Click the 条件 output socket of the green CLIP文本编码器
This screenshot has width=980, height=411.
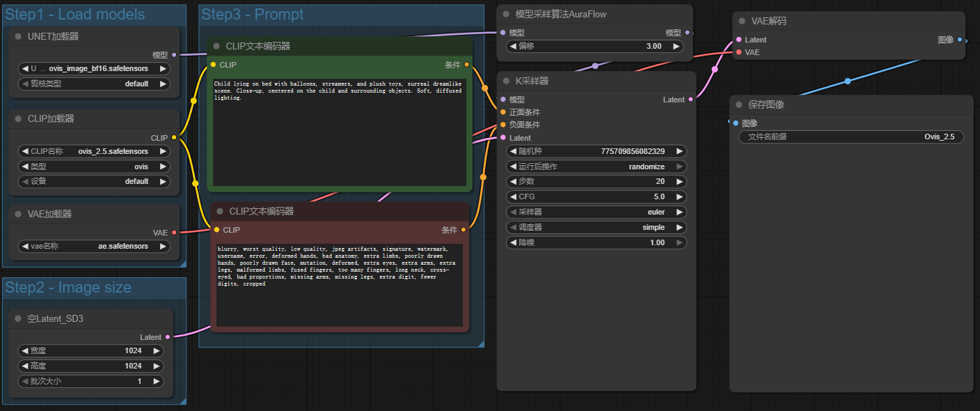(466, 65)
